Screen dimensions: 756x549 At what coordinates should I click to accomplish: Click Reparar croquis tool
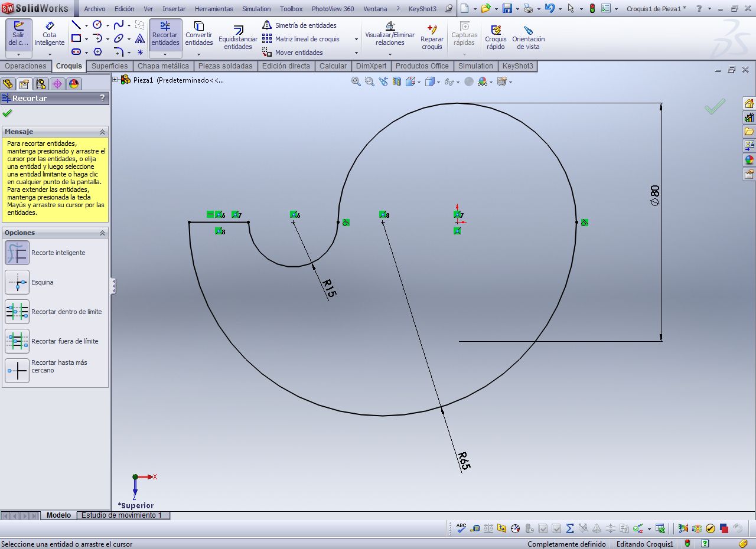[x=432, y=37]
